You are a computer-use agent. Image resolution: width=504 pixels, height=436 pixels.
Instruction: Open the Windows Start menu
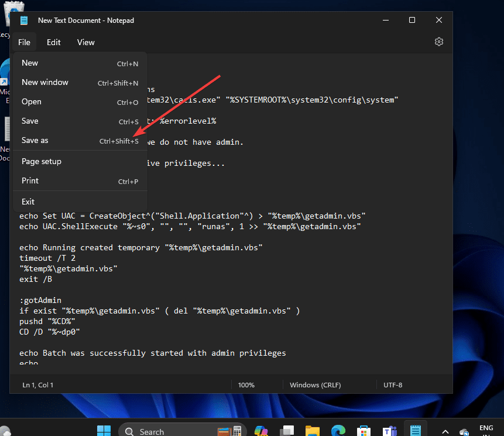pyautogui.click(x=104, y=431)
